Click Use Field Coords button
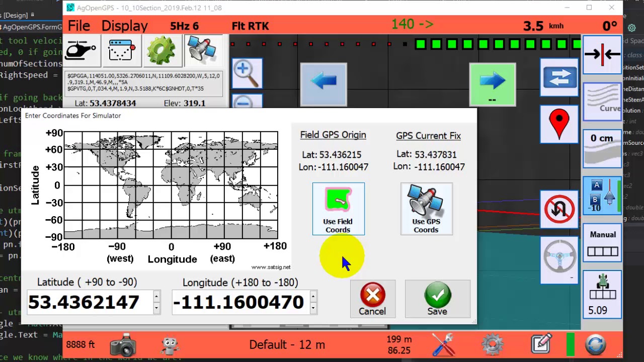Image resolution: width=644 pixels, height=362 pixels. pos(338,209)
